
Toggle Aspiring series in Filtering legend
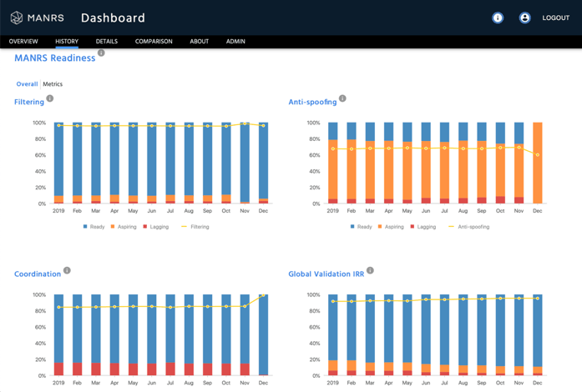[x=124, y=227]
